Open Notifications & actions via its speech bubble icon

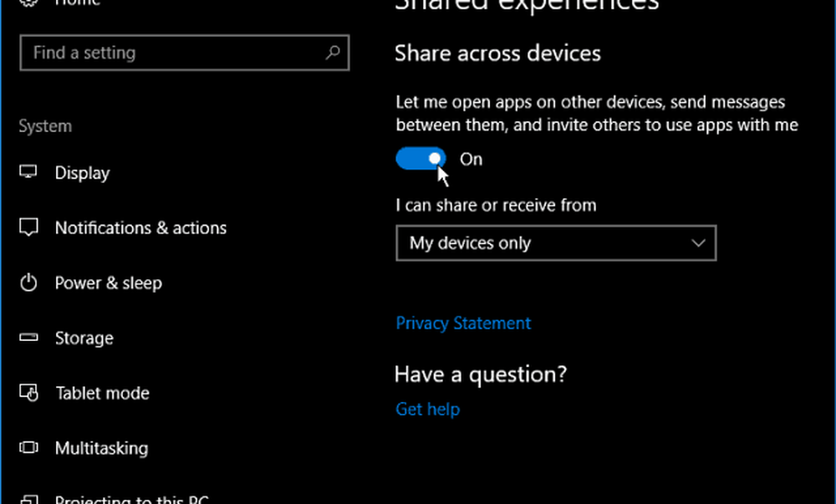click(28, 227)
